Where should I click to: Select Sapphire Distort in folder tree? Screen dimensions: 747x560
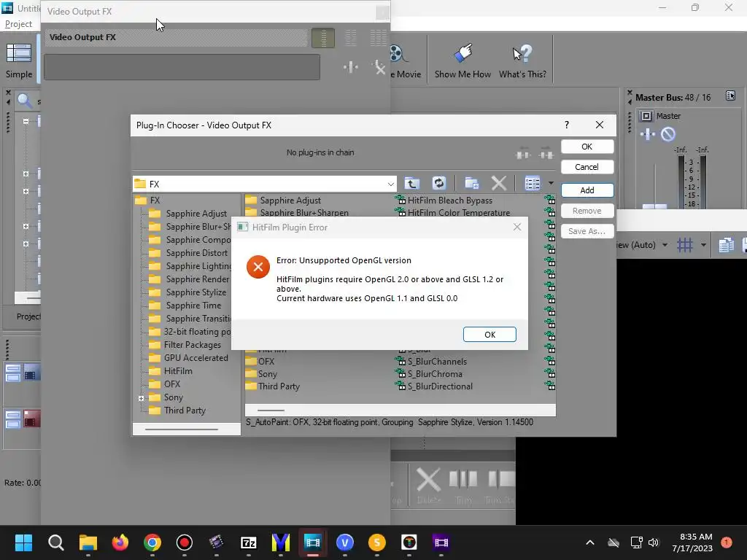pos(197,253)
